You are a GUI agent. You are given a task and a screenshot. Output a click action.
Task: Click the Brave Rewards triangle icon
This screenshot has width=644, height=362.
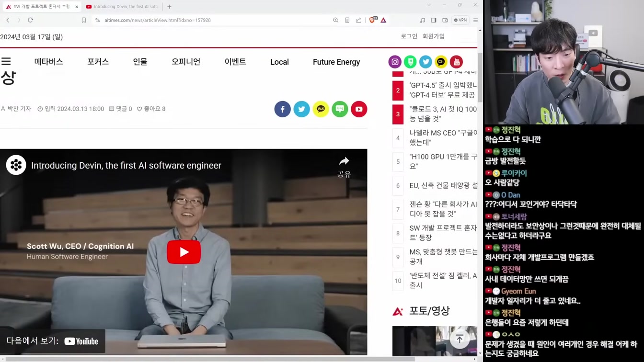pyautogui.click(x=383, y=20)
